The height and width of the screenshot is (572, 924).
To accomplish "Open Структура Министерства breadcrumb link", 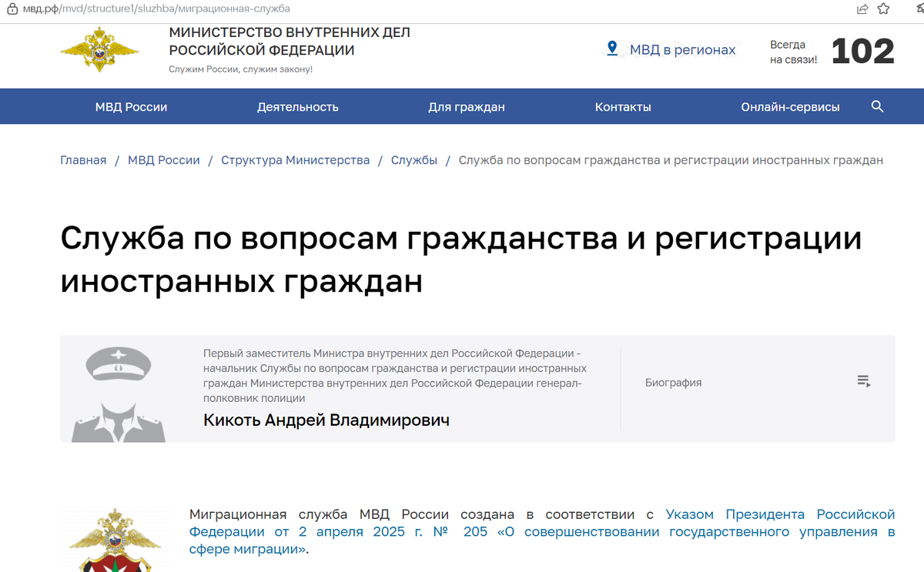I will (x=295, y=159).
